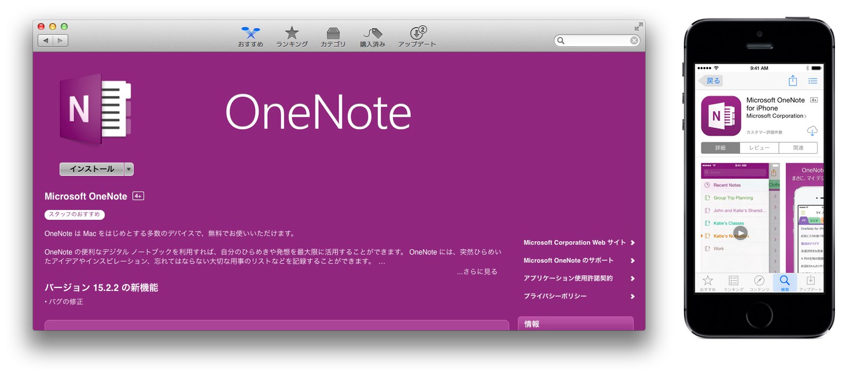The height and width of the screenshot is (376, 868).
Task: Click the 情報 panel header
Action: click(576, 323)
